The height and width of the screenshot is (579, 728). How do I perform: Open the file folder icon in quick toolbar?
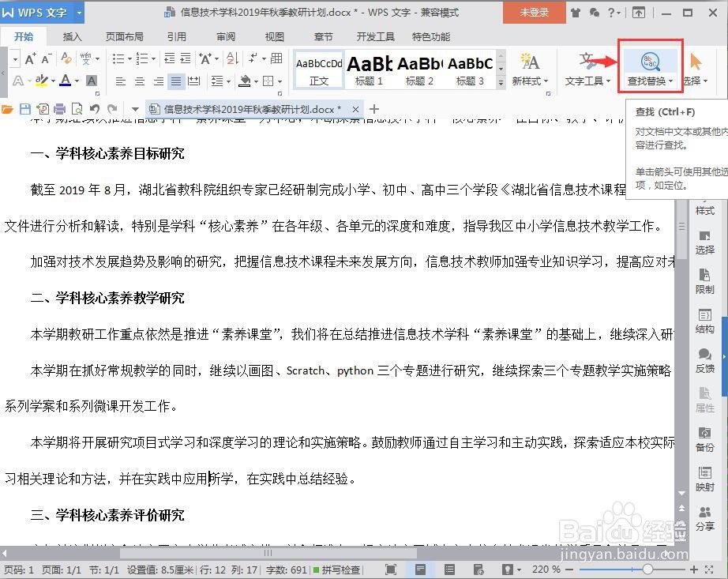coord(7,109)
